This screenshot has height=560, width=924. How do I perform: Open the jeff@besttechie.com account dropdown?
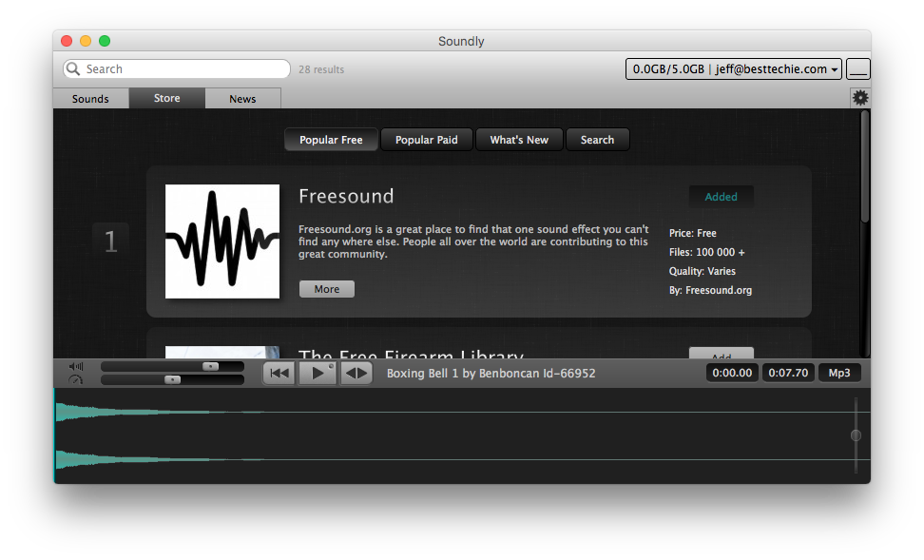734,69
